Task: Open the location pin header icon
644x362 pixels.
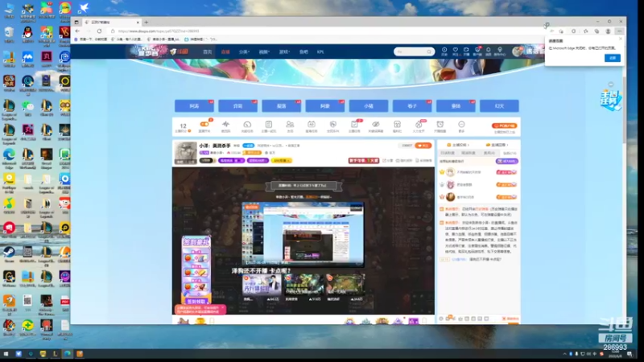Action: [x=500, y=51]
